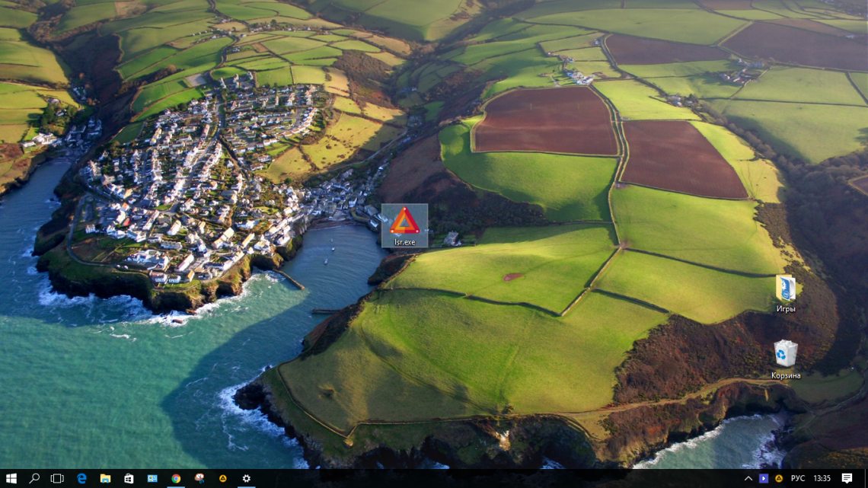Click the blue ID card taskbar app

click(152, 479)
